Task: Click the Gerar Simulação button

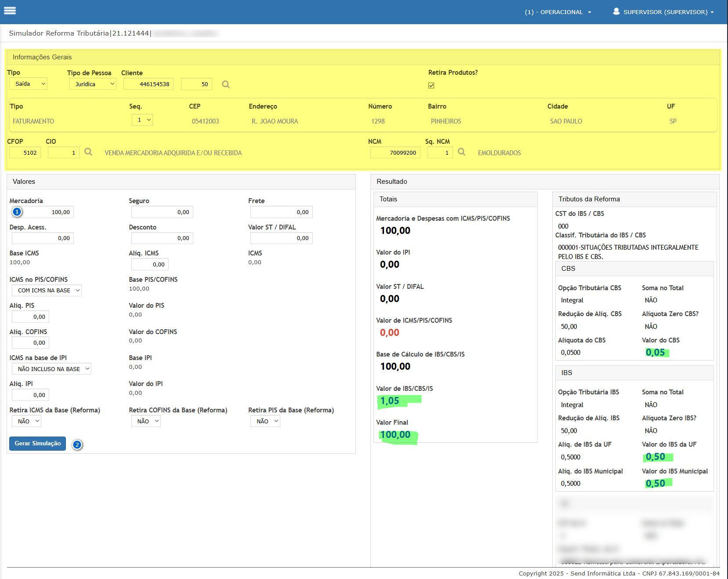Action: coord(38,444)
